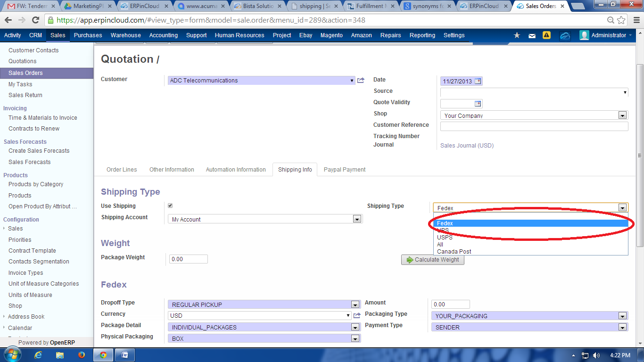Open the Currency external link icon
The width and height of the screenshot is (644, 362).
coord(357,315)
